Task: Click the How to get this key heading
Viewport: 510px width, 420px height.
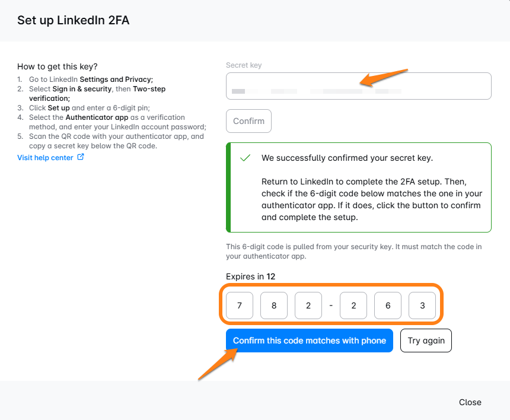Action: 58,66
